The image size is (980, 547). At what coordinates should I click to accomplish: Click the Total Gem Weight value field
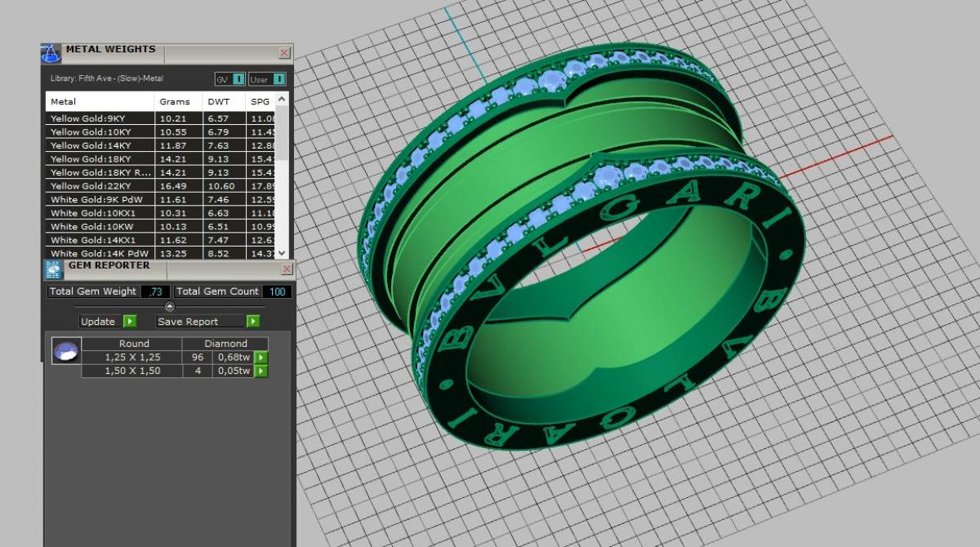tap(155, 291)
